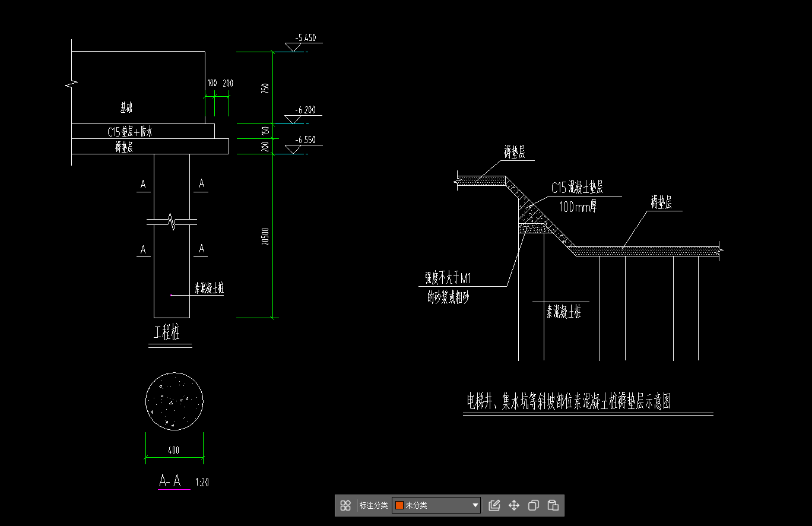Click the move crosshair-arrows icon
This screenshot has height=526, width=812.
514,506
